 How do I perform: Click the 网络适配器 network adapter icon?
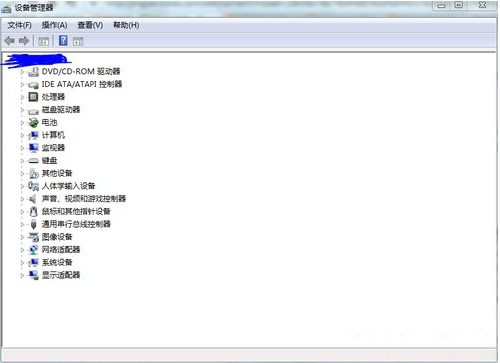coord(33,250)
